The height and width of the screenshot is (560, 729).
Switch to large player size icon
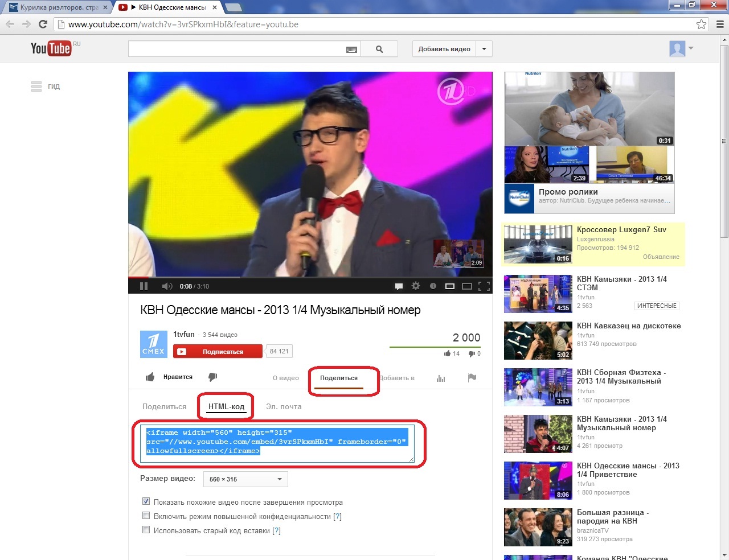[x=467, y=286]
